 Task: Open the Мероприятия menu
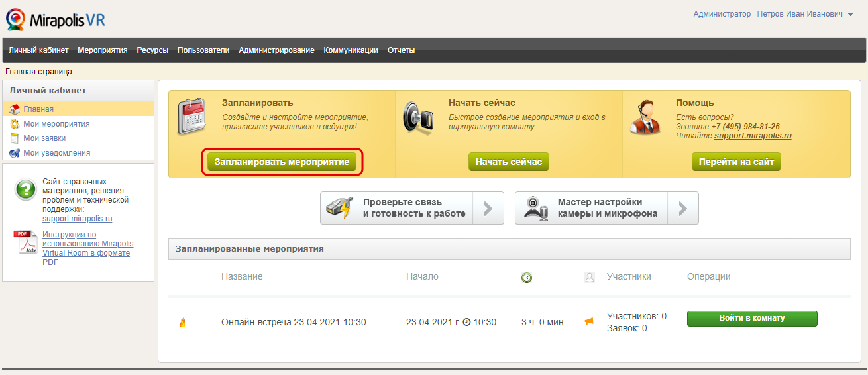tap(103, 50)
